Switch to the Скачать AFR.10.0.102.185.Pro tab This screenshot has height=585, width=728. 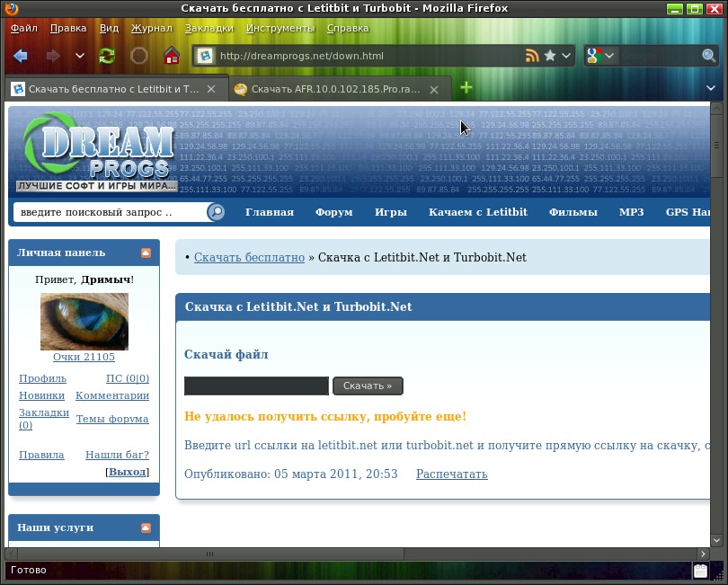point(340,89)
